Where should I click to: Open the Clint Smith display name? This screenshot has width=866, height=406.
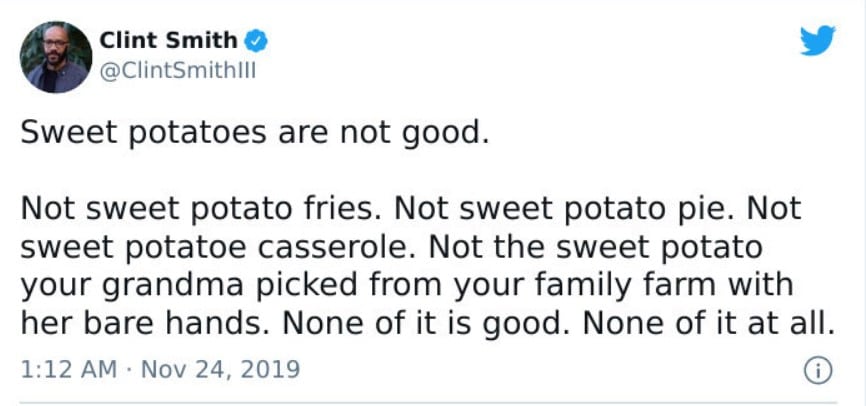[x=168, y=40]
